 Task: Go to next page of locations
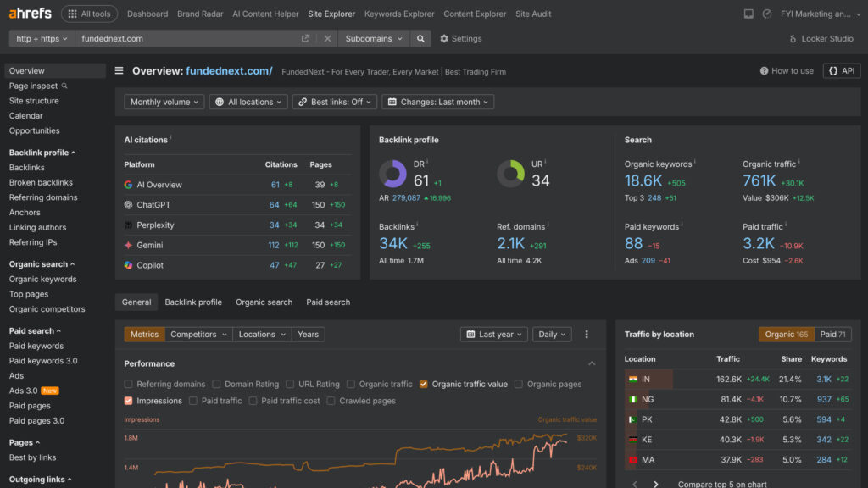point(656,484)
